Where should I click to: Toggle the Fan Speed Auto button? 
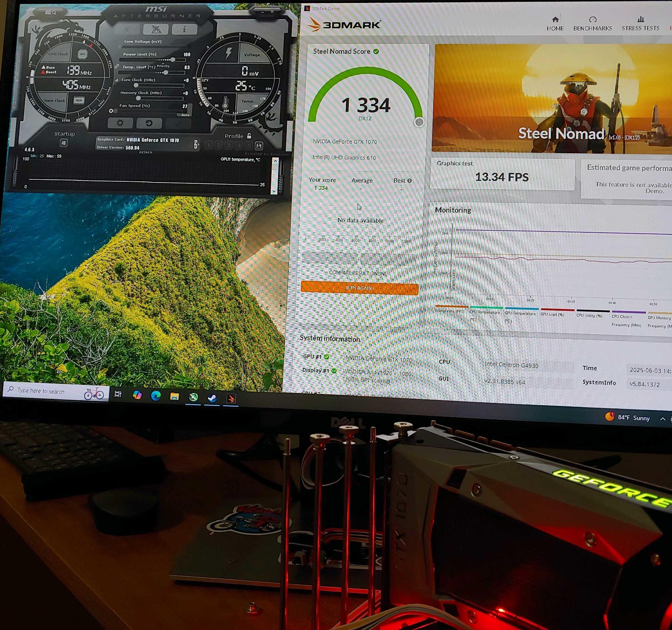point(185,115)
